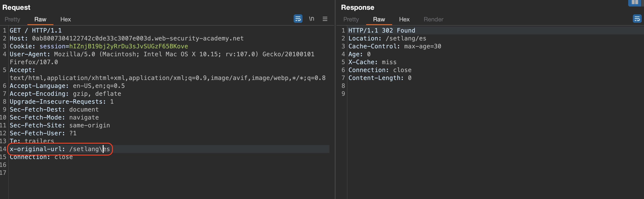644x199 pixels.
Task: Select the Response Raw tab
Action: tap(379, 19)
